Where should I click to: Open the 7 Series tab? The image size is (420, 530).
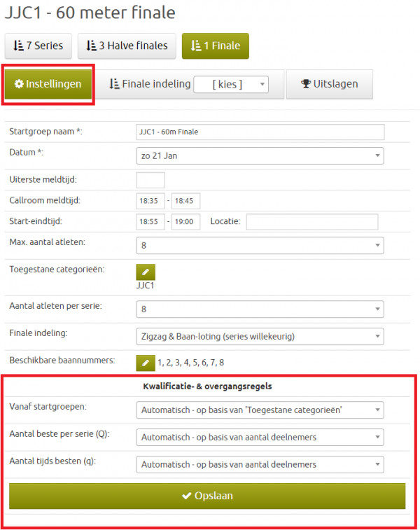pos(38,46)
